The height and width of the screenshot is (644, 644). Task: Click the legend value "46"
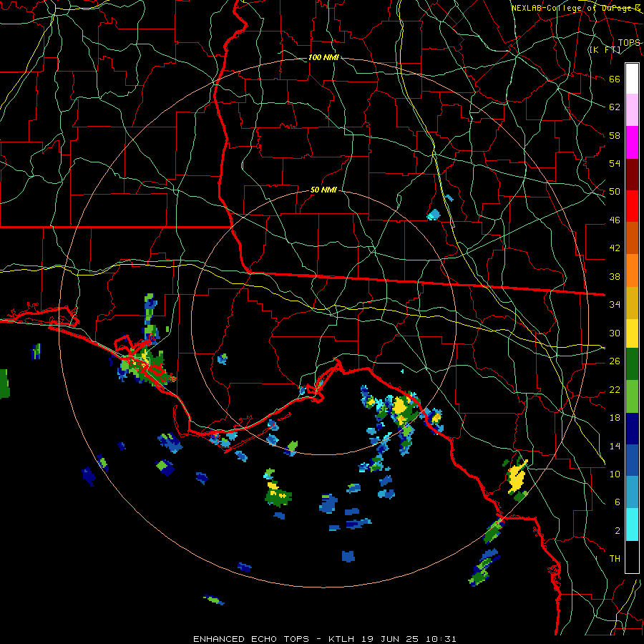[615, 220]
